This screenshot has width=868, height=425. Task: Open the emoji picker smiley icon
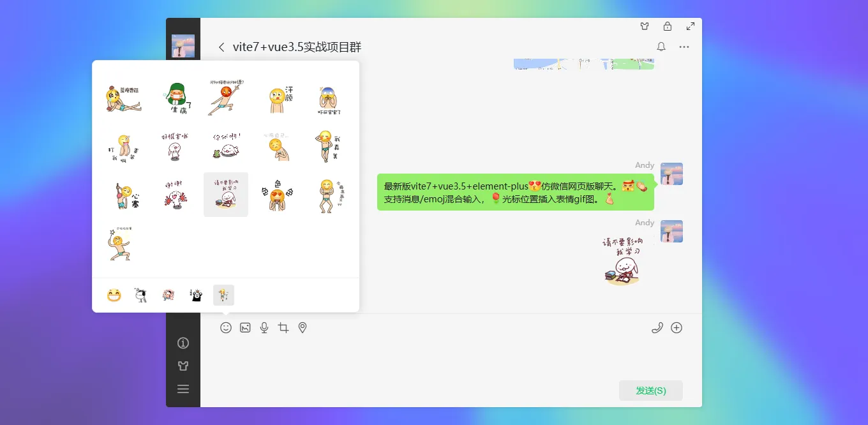point(226,327)
